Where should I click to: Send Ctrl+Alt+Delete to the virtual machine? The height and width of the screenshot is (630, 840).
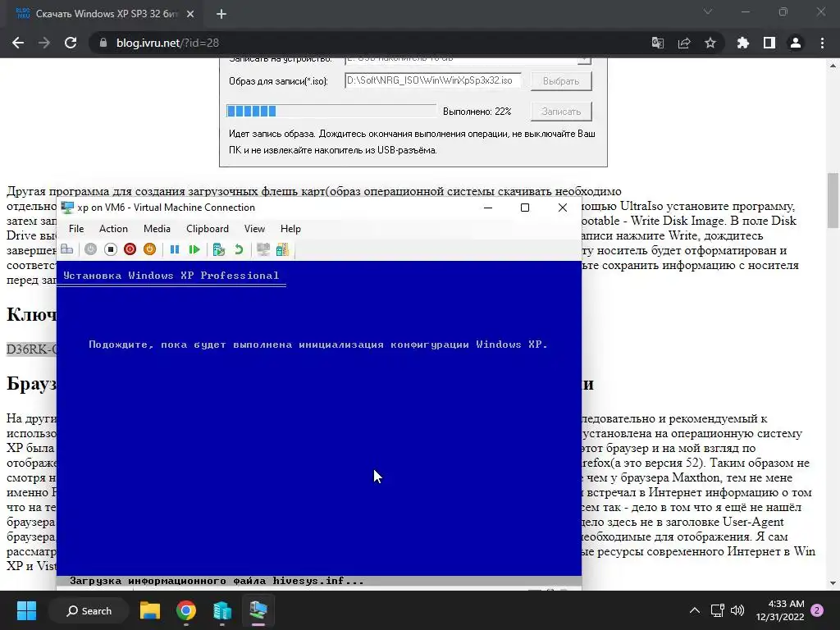67,249
